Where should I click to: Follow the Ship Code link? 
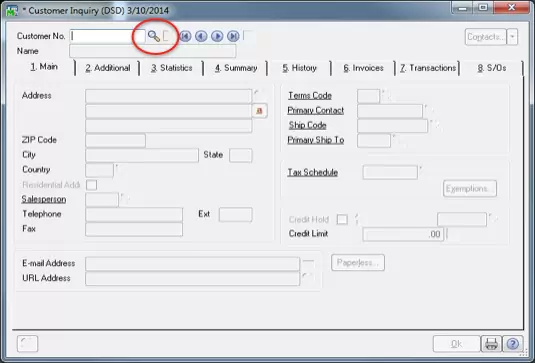pos(307,125)
